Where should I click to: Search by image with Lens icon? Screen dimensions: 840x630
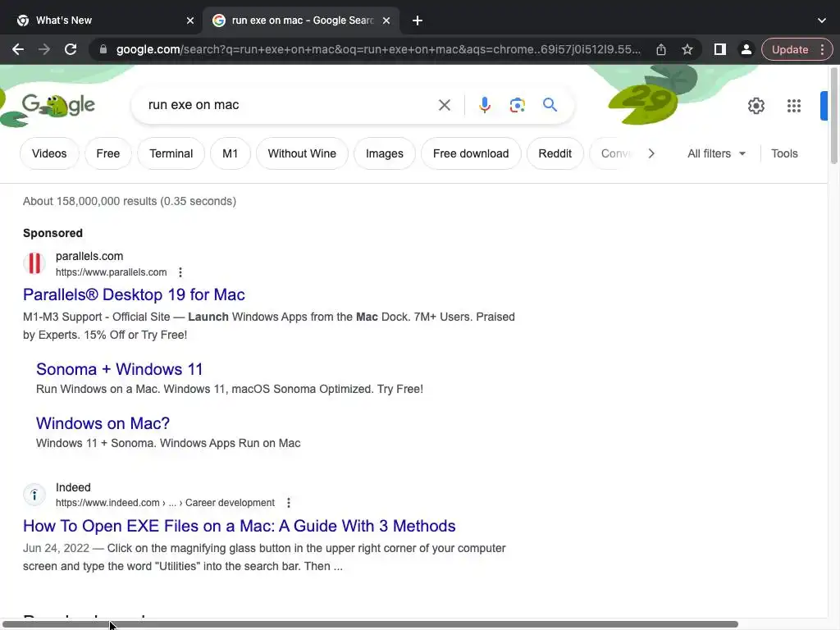coord(517,105)
